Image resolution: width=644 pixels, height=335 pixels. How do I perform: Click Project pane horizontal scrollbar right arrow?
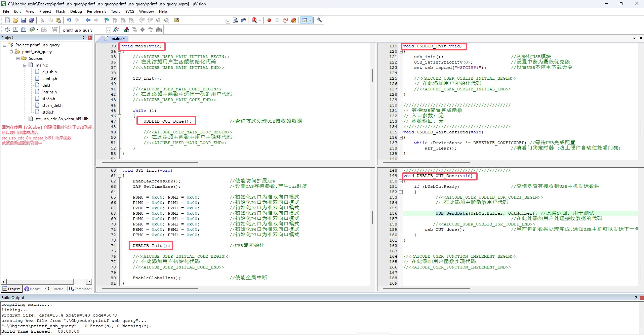click(89, 282)
